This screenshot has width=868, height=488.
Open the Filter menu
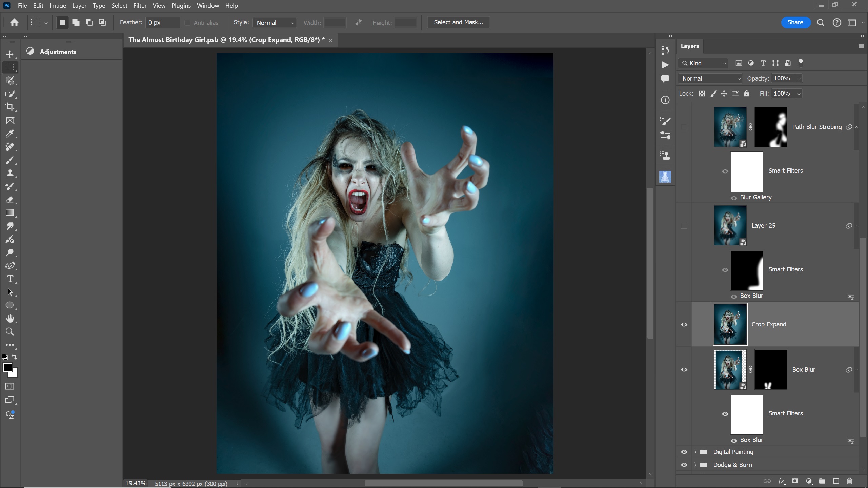click(140, 6)
